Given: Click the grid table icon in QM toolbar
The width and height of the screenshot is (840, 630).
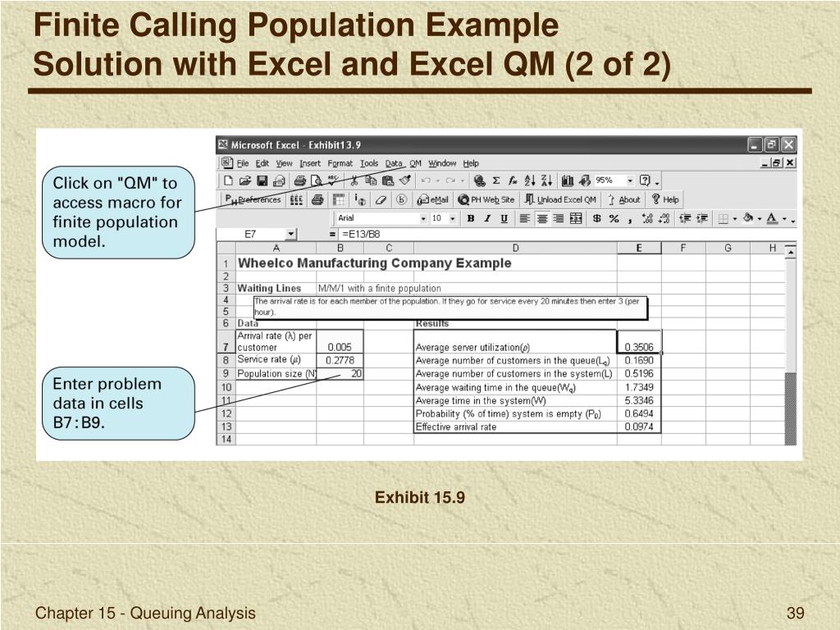Looking at the screenshot, I should 339,200.
